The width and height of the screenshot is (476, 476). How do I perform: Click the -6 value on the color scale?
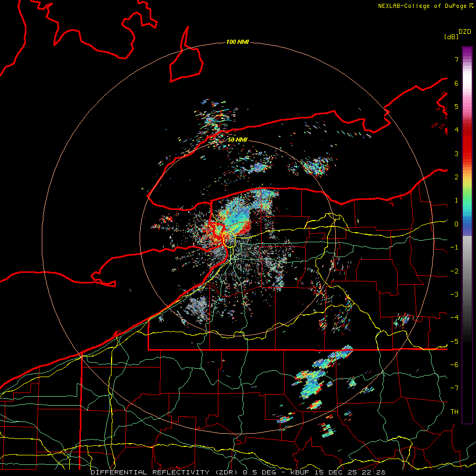pos(454,365)
